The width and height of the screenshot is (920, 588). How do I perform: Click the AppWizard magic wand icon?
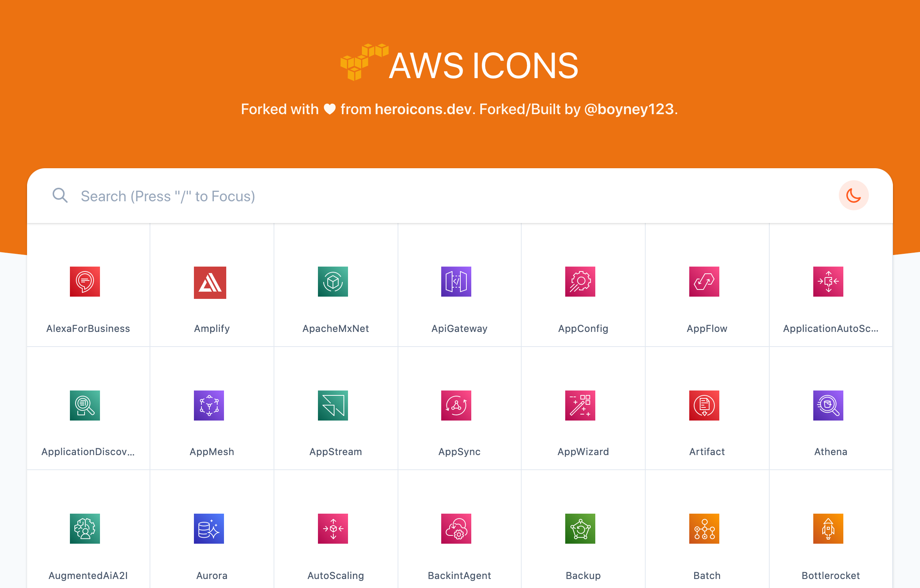(580, 406)
